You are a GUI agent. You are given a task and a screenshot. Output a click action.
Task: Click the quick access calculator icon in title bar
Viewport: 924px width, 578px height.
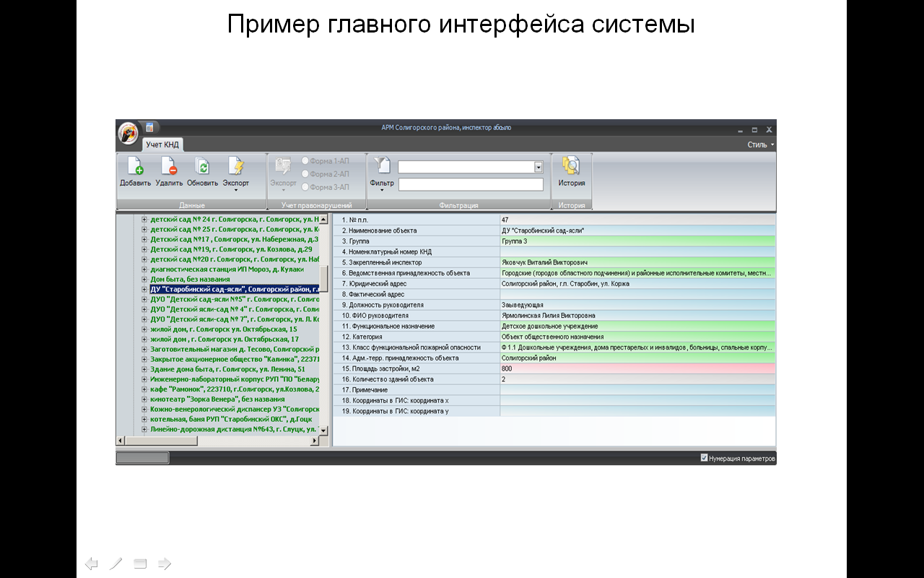[x=149, y=128]
